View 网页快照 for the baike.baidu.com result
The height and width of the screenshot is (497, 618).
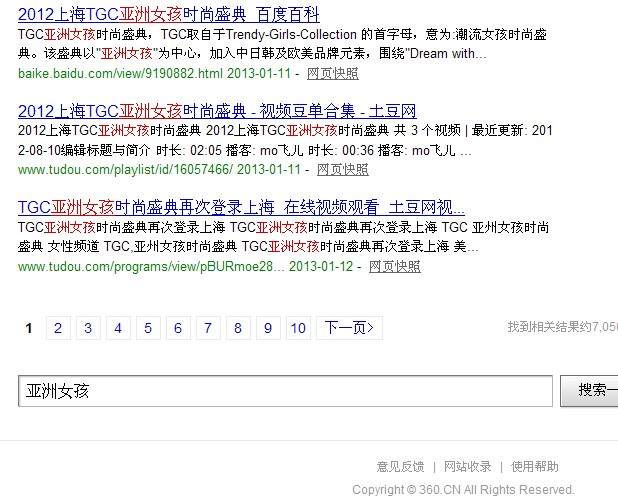[x=333, y=73]
